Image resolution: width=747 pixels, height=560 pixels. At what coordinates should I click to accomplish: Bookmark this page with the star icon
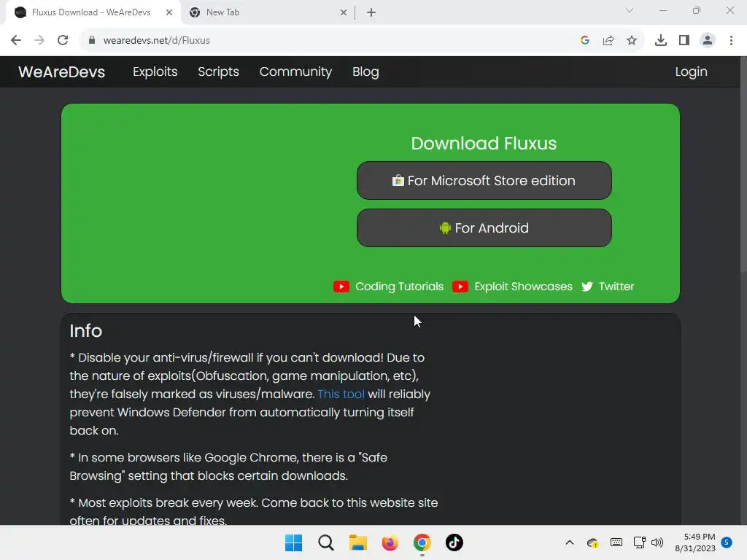632,40
